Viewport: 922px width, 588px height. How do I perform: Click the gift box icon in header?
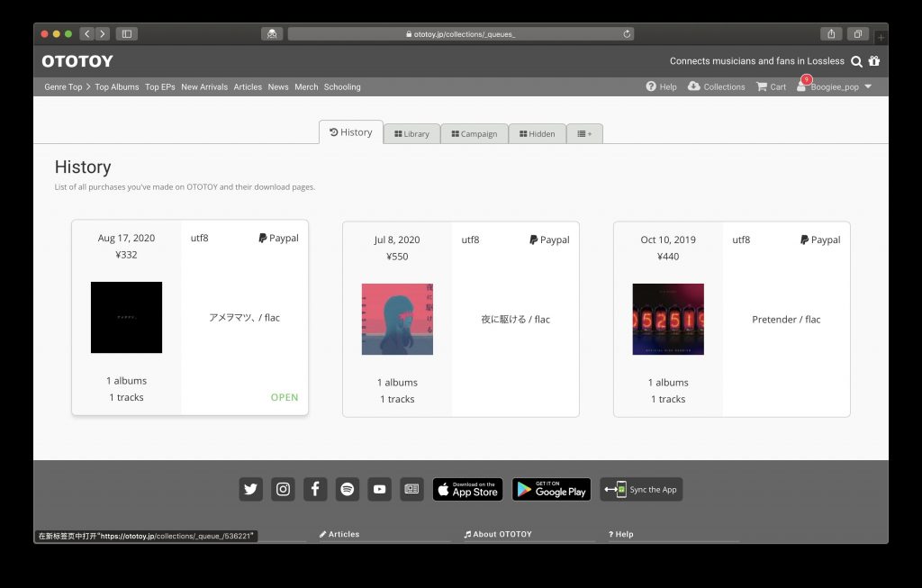(x=874, y=60)
